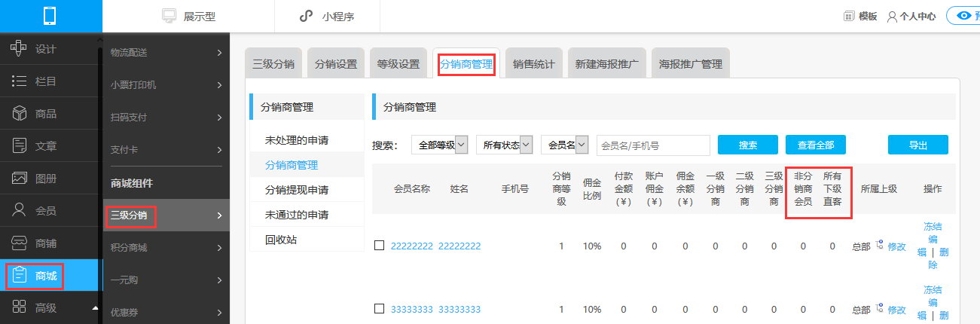The height and width of the screenshot is (324, 980).
Task: Click 修改 in the 33333333 row
Action: coord(896,309)
